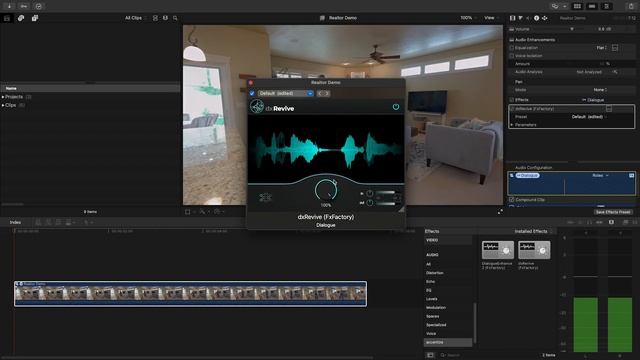This screenshot has height=360, width=640.
Task: Show the transitions browser icon
Action: (x=634, y=222)
